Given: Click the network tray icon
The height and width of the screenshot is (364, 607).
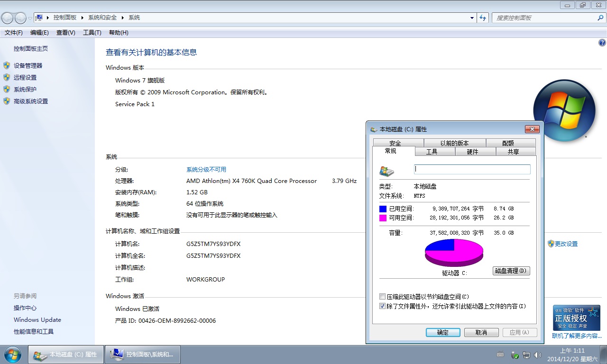Looking at the screenshot, I should [526, 355].
